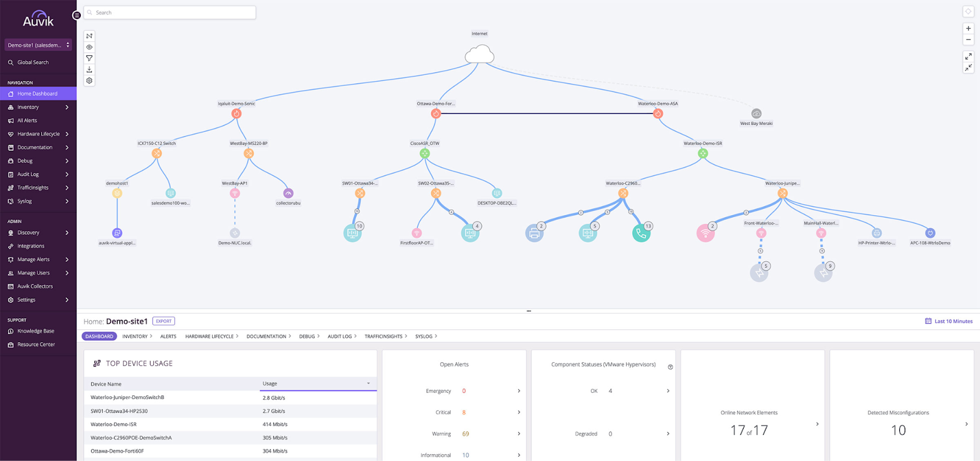Expand the Hardware Lifecycle sidebar menu
Image resolution: width=980 pixels, height=461 pixels.
pos(38,134)
